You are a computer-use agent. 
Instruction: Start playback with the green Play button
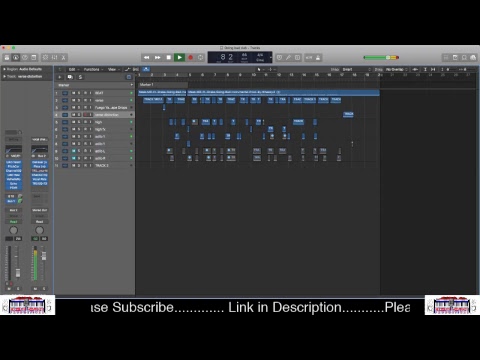[x=179, y=58]
